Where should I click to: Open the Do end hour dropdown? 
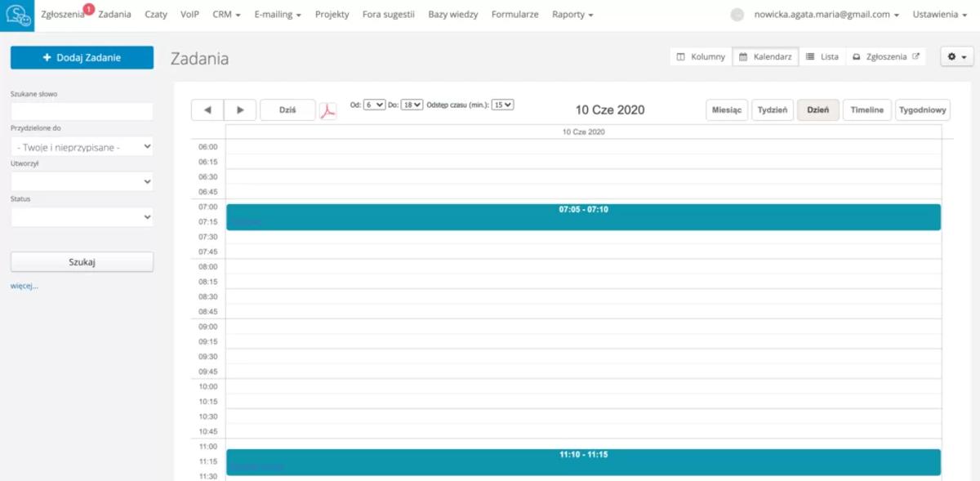point(412,105)
